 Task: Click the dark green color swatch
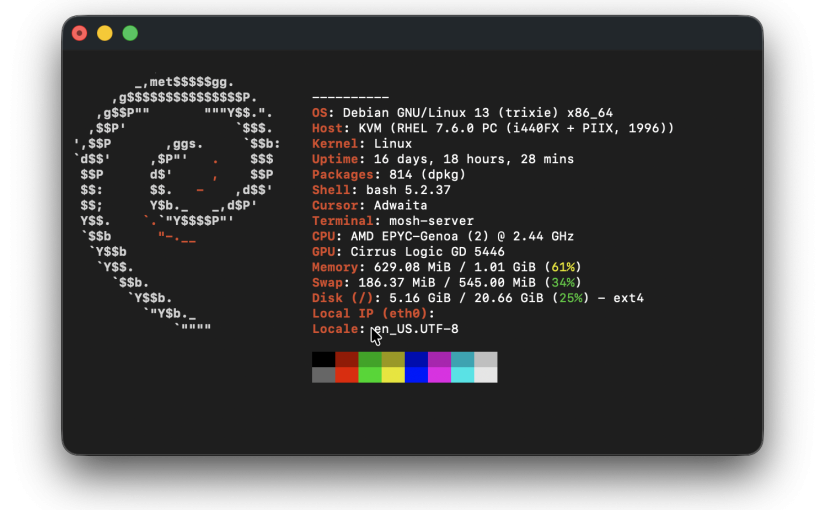[370, 359]
